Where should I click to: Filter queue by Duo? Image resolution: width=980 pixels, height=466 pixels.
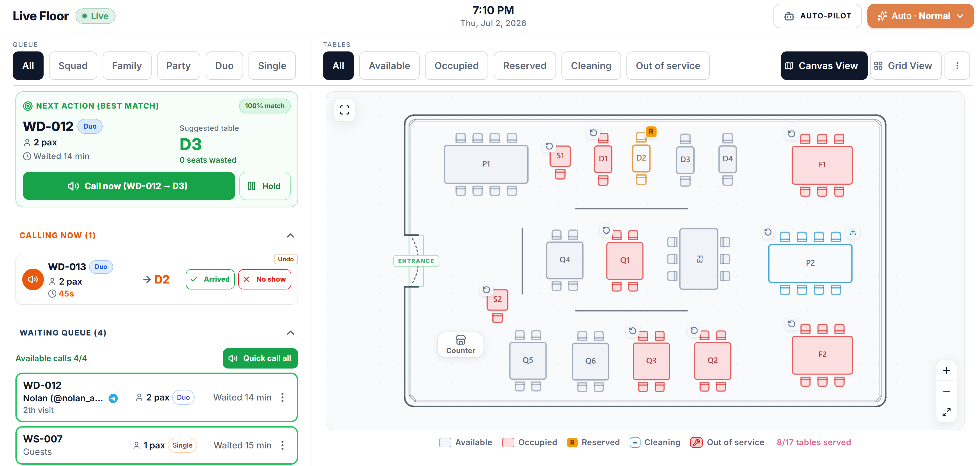click(x=224, y=66)
